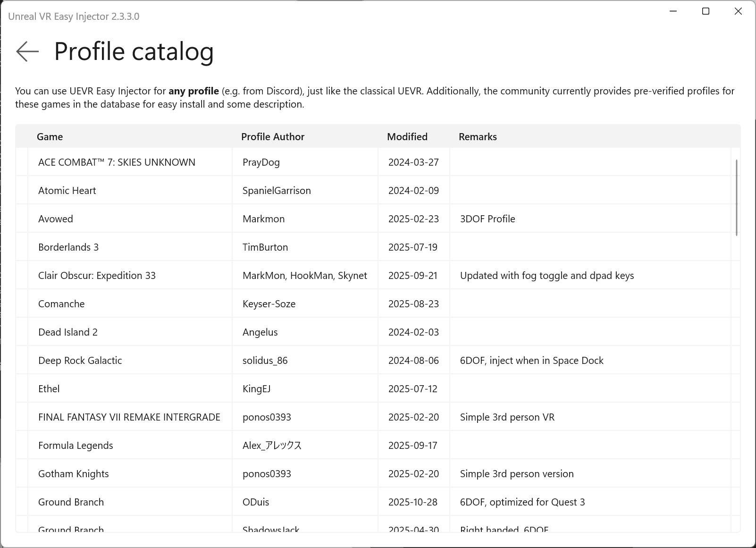The height and width of the screenshot is (548, 756).
Task: Open the Avowed 3DOF profile
Action: pos(189,219)
